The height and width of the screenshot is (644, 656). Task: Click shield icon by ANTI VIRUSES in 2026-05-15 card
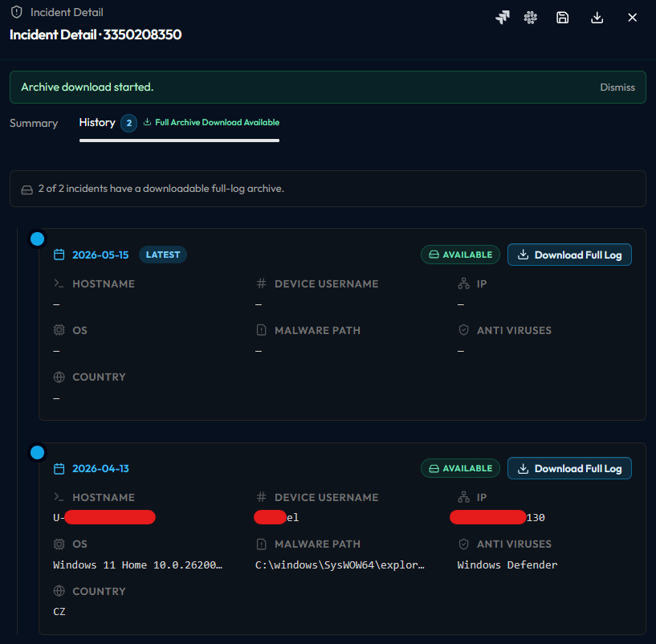pos(463,330)
